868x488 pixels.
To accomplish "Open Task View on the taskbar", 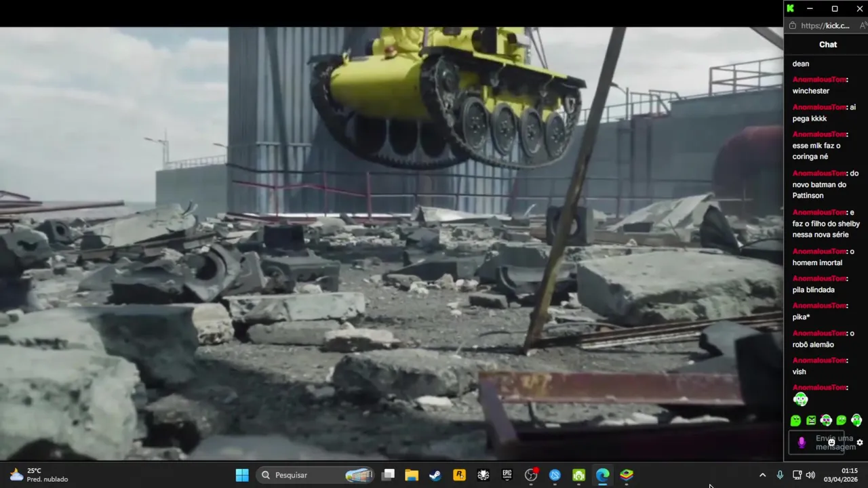I will pos(389,475).
